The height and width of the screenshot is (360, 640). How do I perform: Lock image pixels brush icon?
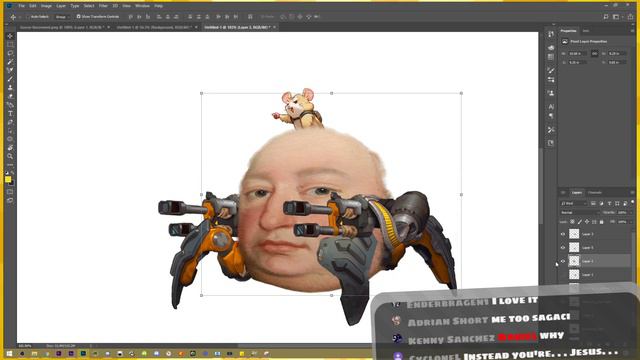580,222
